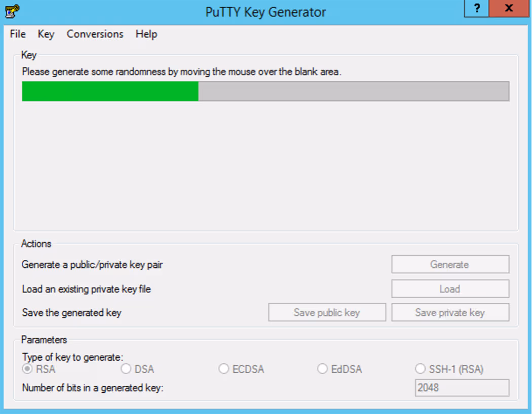532x414 pixels.
Task: Click 'Number of bits in a generated key:' label
Action: click(x=93, y=388)
